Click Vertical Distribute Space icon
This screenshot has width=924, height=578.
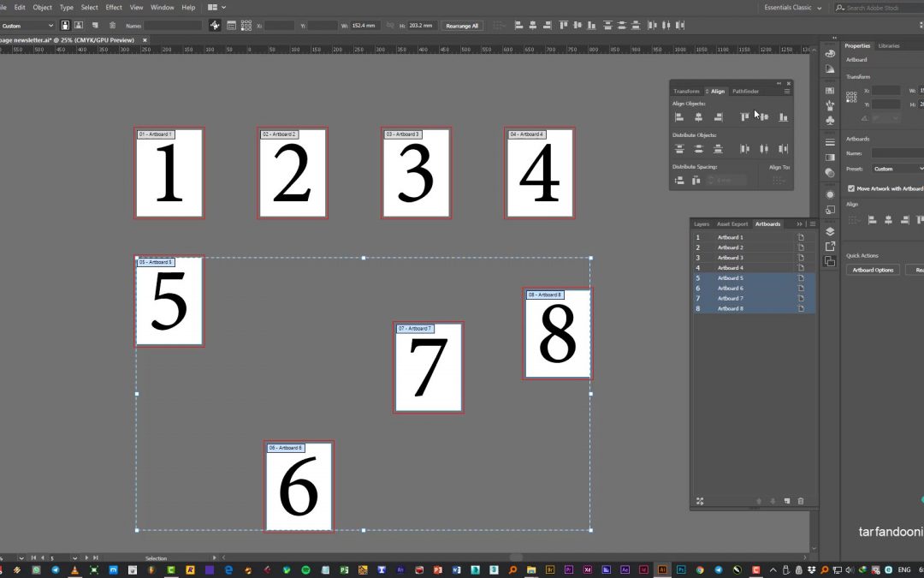(x=678, y=180)
